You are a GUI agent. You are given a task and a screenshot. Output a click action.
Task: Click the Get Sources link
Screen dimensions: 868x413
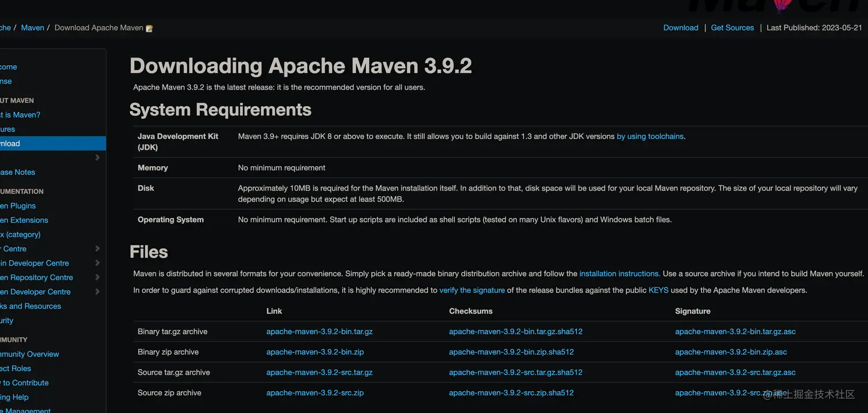pyautogui.click(x=733, y=28)
